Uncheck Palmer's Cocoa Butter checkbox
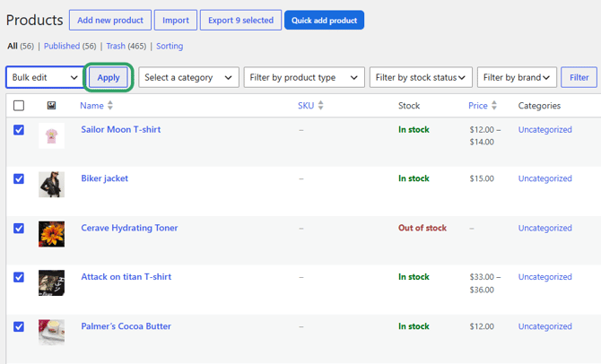601x364 pixels. (19, 326)
